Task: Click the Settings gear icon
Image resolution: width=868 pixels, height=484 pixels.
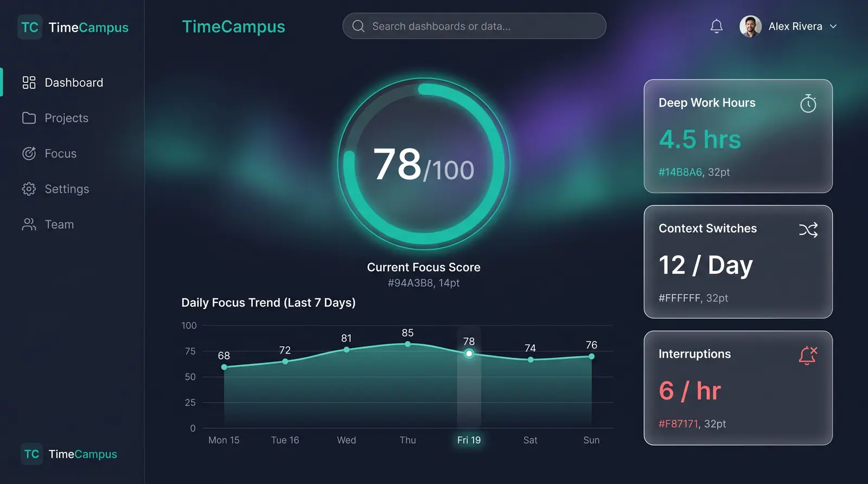Action: pyautogui.click(x=29, y=189)
